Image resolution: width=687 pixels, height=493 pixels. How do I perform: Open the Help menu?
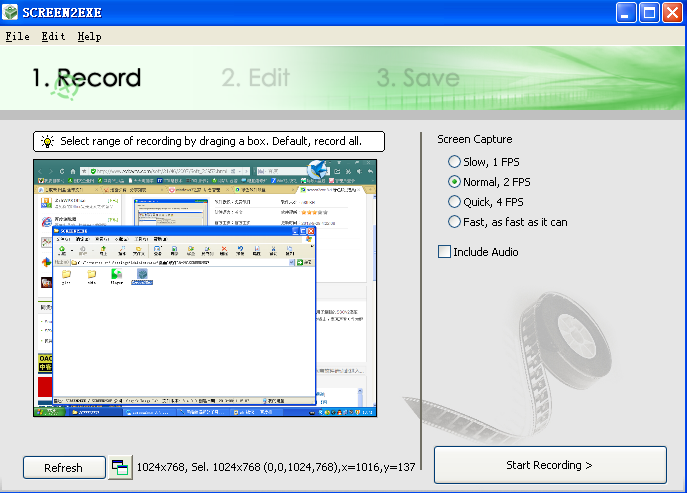[x=89, y=36]
